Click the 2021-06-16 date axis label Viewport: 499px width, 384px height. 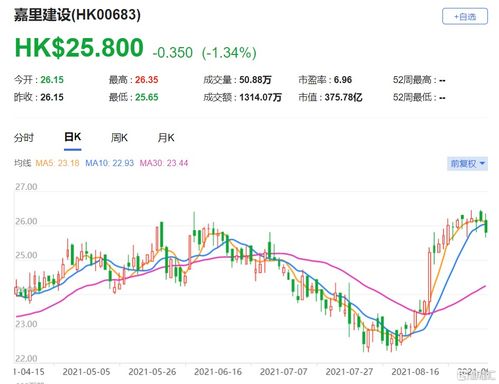218,372
